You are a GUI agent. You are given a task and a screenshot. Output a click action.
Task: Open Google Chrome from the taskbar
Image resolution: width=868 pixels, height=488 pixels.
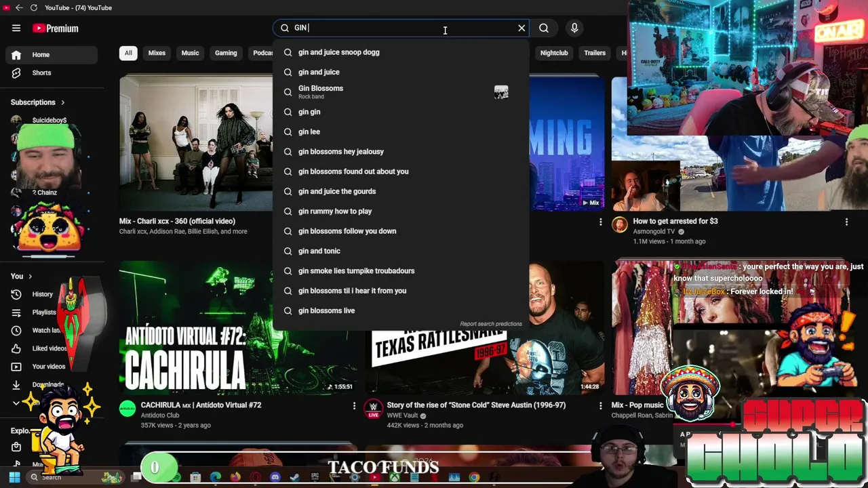(474, 477)
